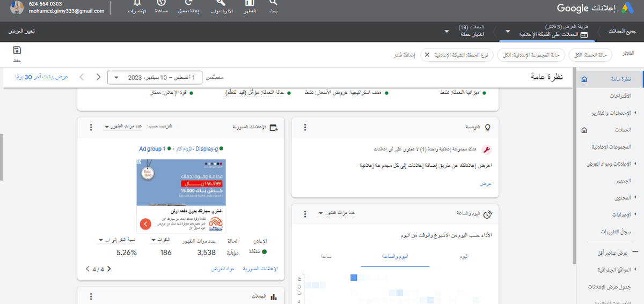
Task: Switch to the Hour (ساعة) tab
Action: point(326,257)
